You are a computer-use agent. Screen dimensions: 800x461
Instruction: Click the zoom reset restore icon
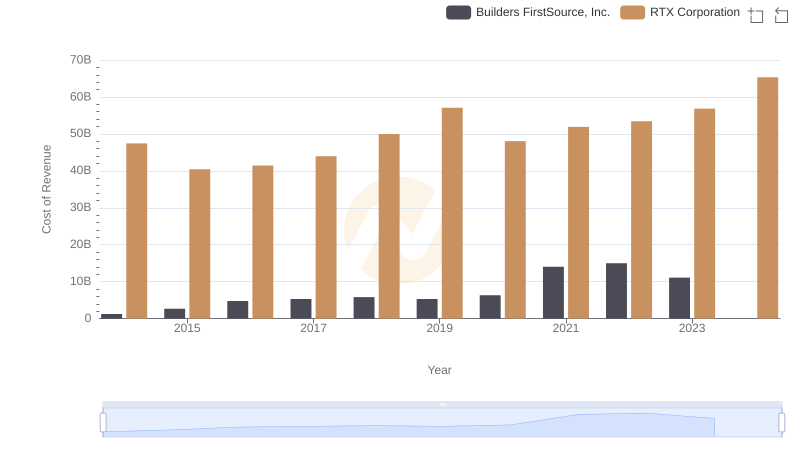click(781, 15)
